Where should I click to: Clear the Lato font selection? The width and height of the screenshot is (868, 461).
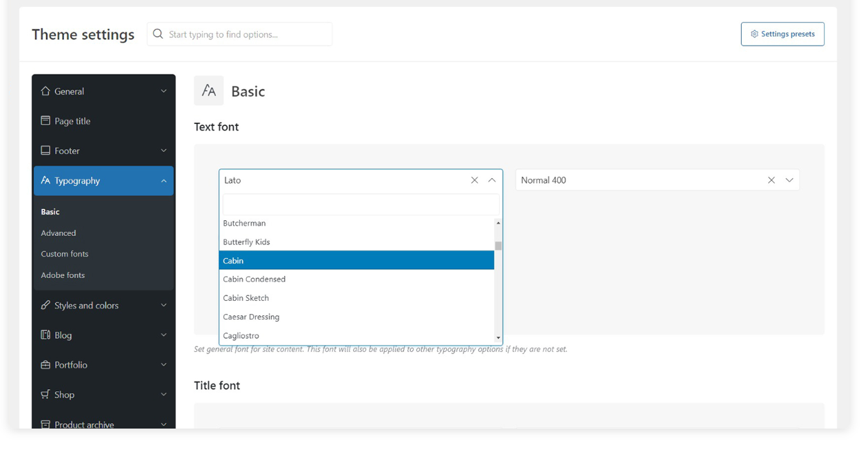[474, 180]
